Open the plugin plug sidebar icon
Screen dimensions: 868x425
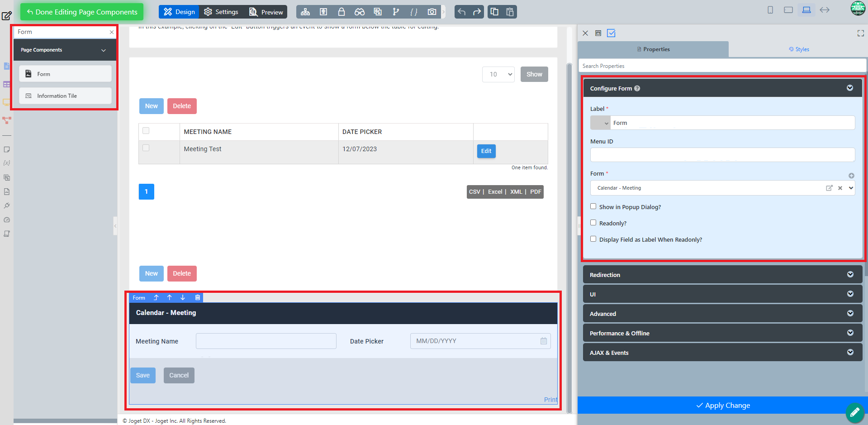[x=6, y=205]
